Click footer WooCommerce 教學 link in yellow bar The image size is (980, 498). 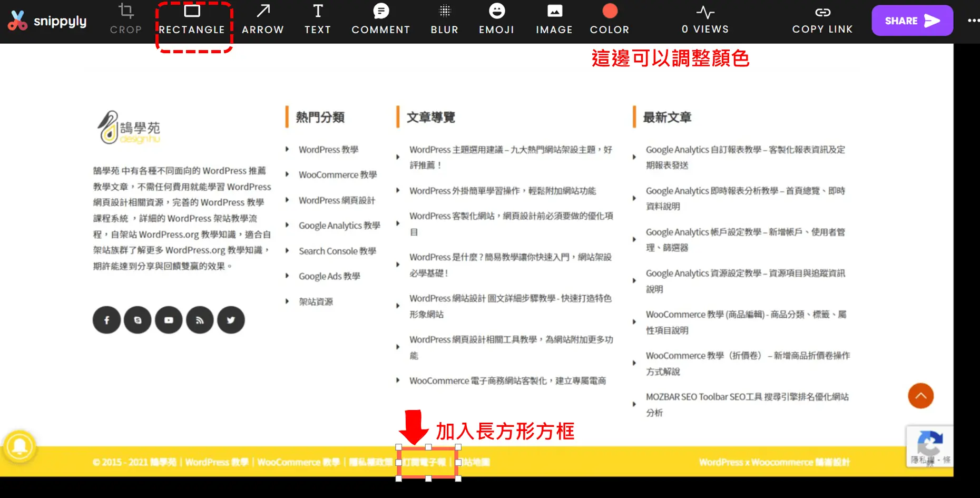pyautogui.click(x=299, y=462)
